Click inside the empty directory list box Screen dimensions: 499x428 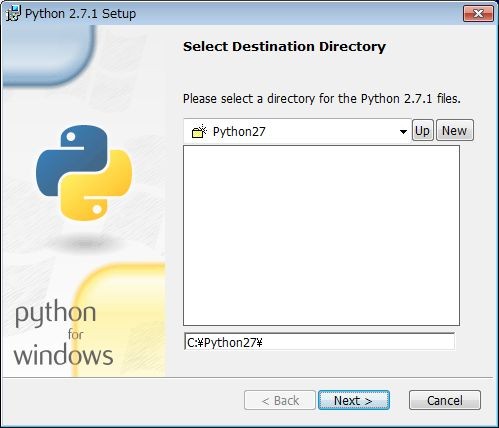click(321, 235)
